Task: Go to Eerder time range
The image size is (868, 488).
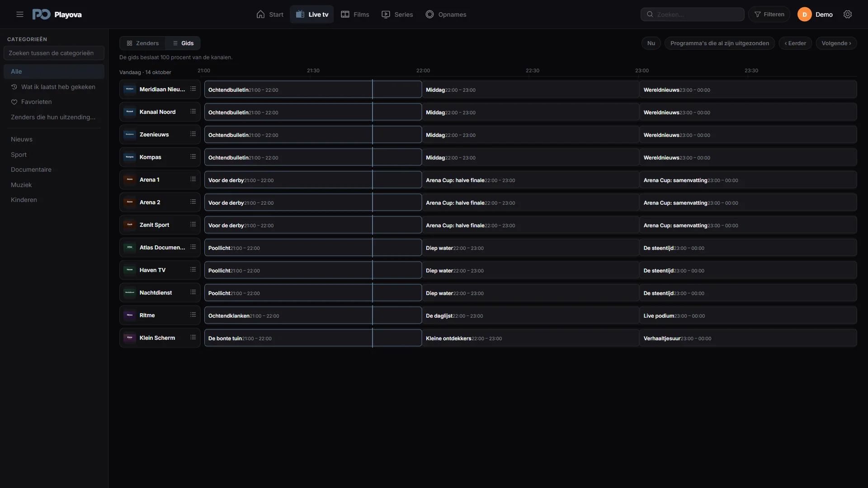Action: (x=795, y=43)
